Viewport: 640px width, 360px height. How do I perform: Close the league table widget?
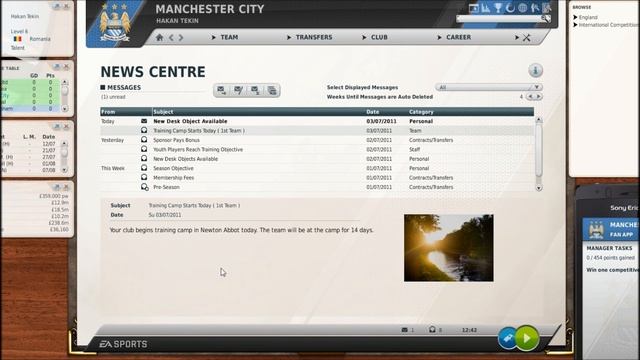[x=66, y=66]
